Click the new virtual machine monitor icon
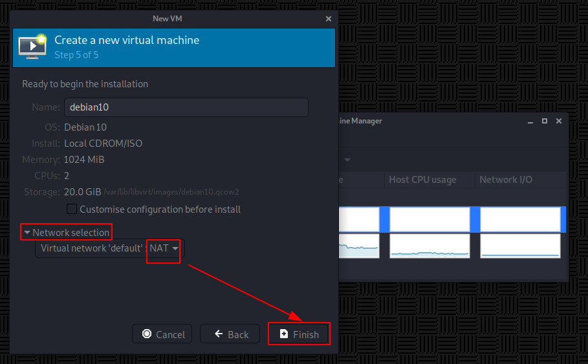Image resolution: width=588 pixels, height=364 pixels. point(32,47)
